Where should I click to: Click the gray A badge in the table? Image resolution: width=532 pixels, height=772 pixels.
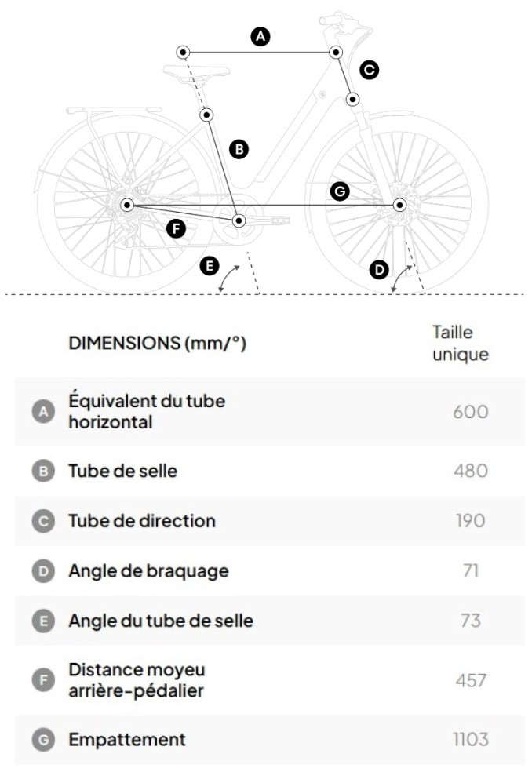click(42, 411)
